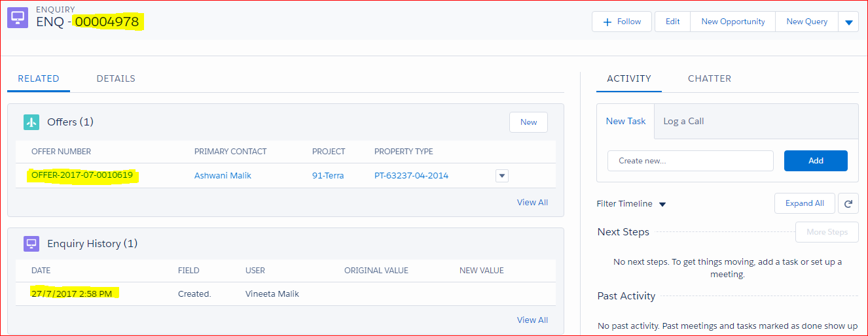Open more actions dropdown next to New Query

click(x=848, y=22)
